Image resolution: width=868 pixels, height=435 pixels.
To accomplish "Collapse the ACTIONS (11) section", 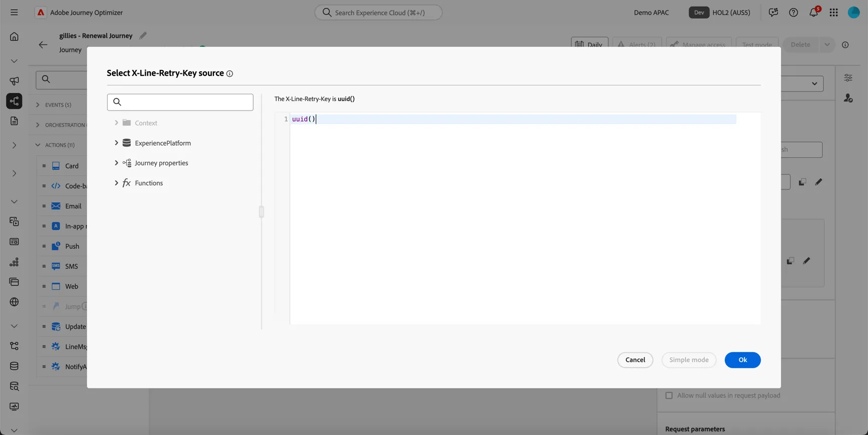I will tap(38, 145).
